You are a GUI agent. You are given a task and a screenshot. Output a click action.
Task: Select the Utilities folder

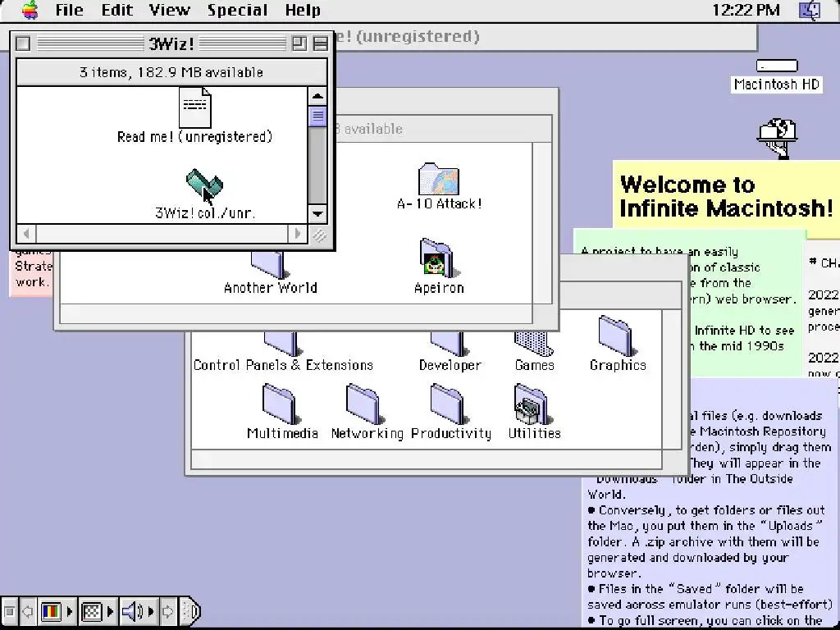[x=533, y=404]
